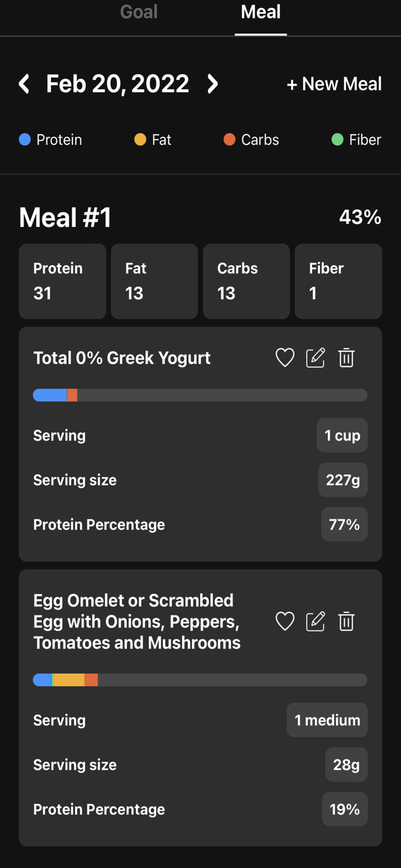Edit the Total 0% Greek Yogurt entry
The height and width of the screenshot is (868, 401).
point(315,358)
